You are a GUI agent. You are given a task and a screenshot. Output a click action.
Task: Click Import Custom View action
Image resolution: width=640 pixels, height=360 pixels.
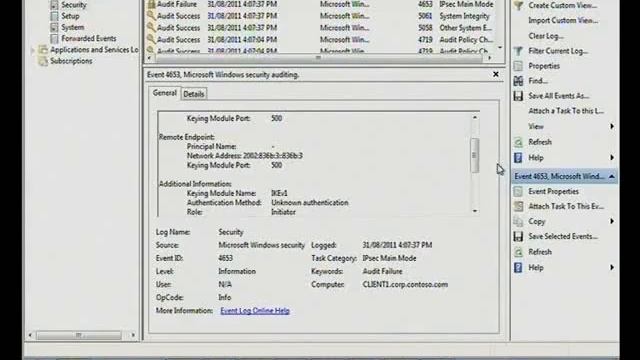563,20
